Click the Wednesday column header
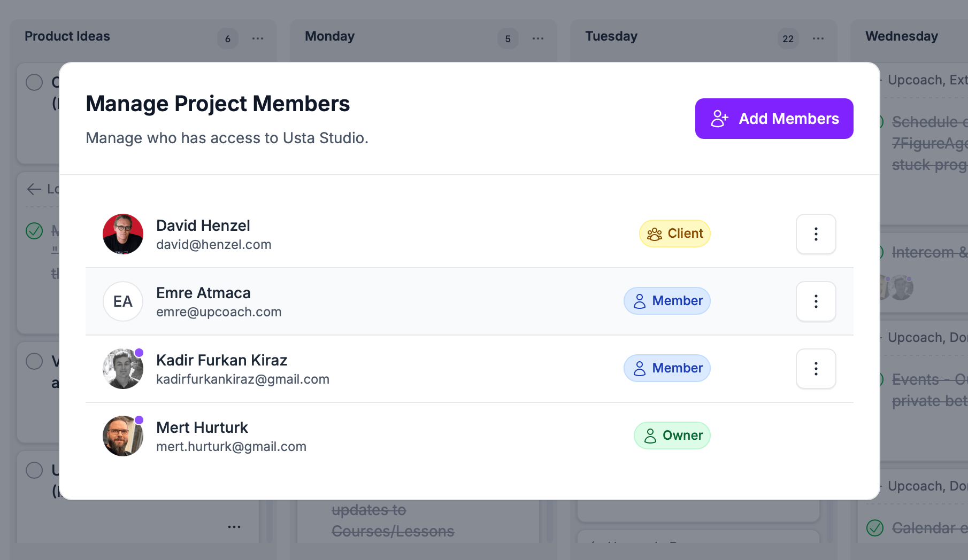Screen dimensions: 968x560 point(902,36)
